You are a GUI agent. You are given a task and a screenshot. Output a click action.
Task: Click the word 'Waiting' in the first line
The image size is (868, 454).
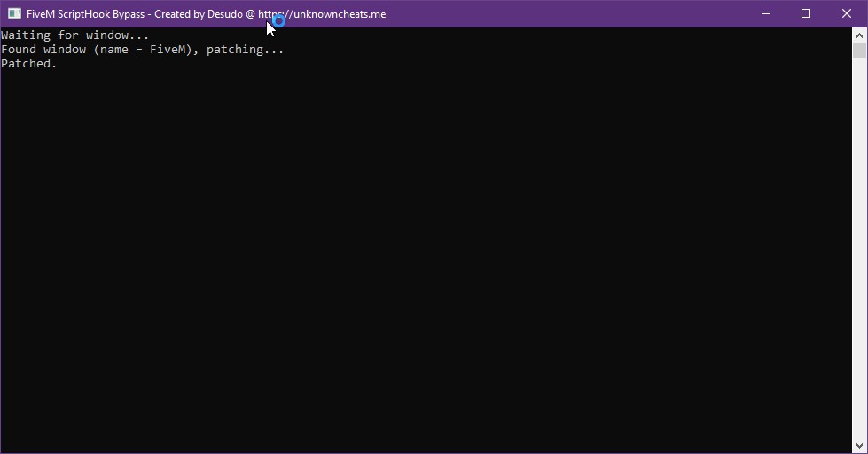tap(26, 35)
